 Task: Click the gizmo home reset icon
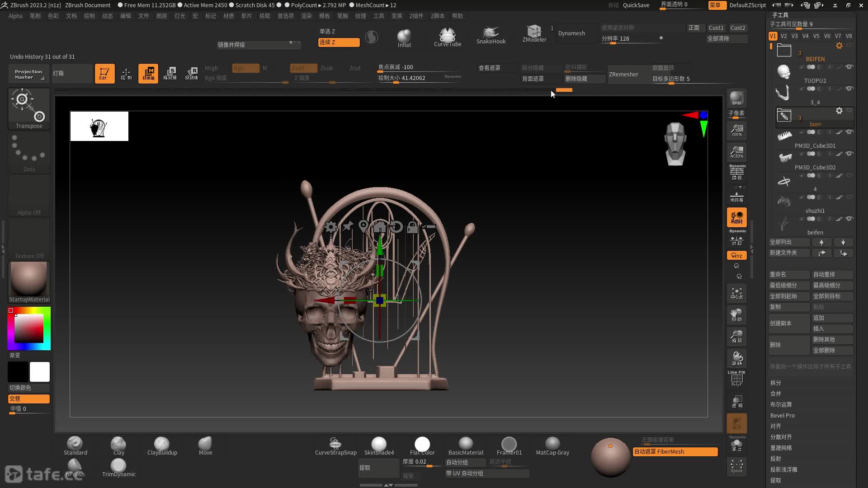pos(380,227)
